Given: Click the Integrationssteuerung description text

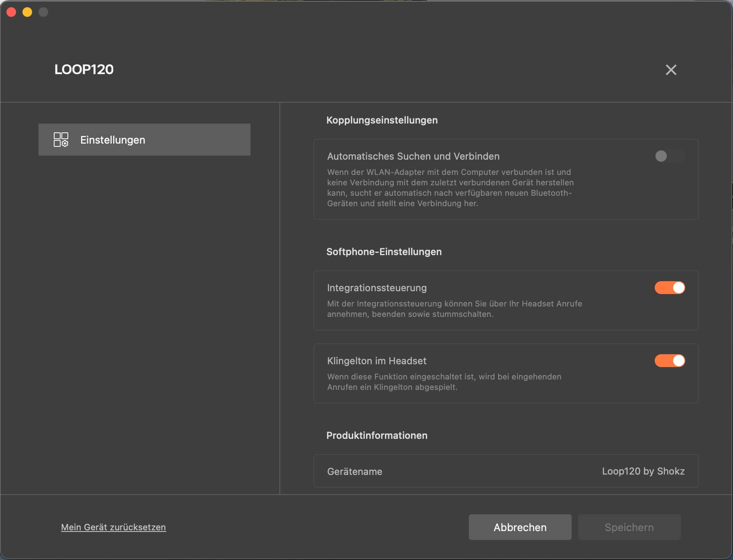Looking at the screenshot, I should point(454,309).
